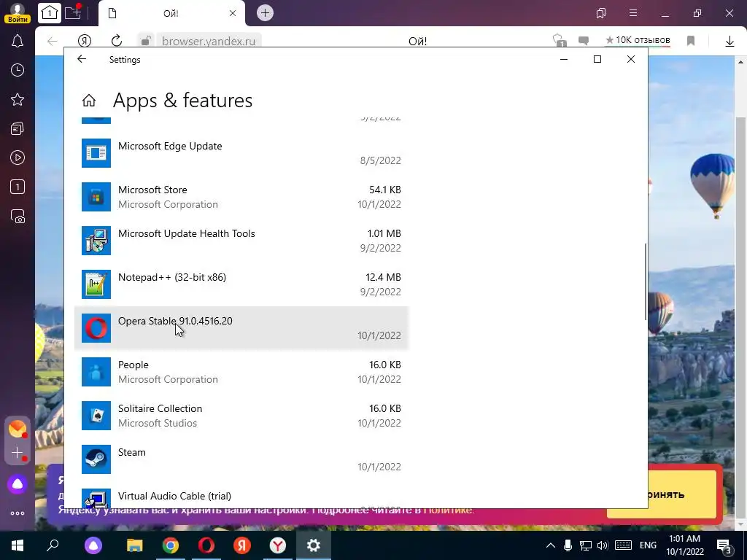The width and height of the screenshot is (747, 560).
Task: Open the Yandex browser hamburger menu
Action: (x=633, y=13)
